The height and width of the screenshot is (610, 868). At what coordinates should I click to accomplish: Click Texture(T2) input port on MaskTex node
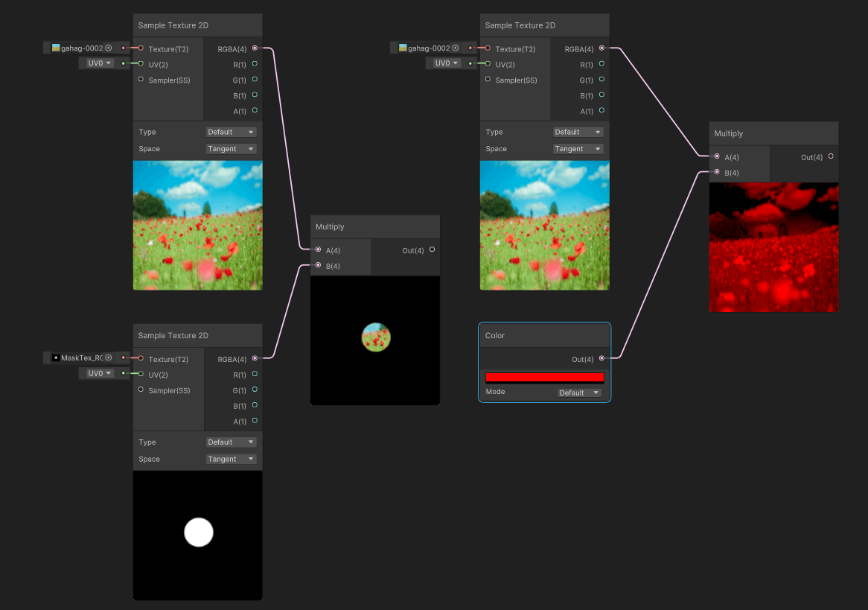click(x=141, y=358)
